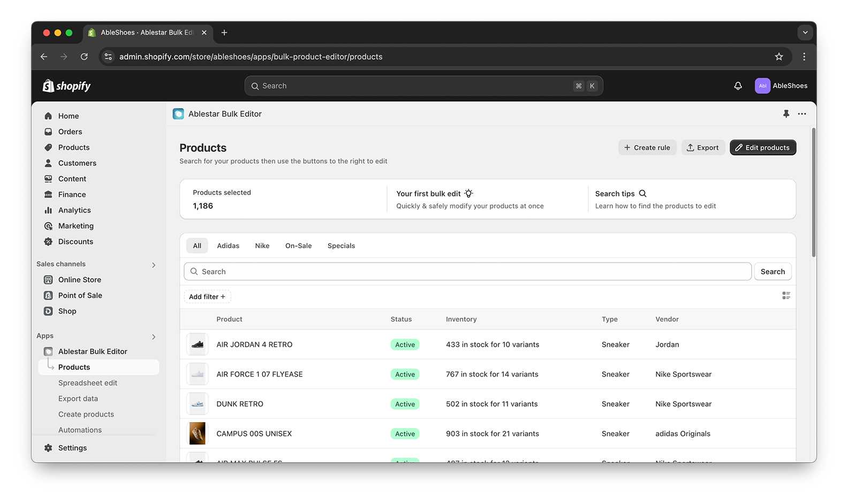Click the Analytics bar chart icon
The image size is (848, 504).
pyautogui.click(x=48, y=210)
